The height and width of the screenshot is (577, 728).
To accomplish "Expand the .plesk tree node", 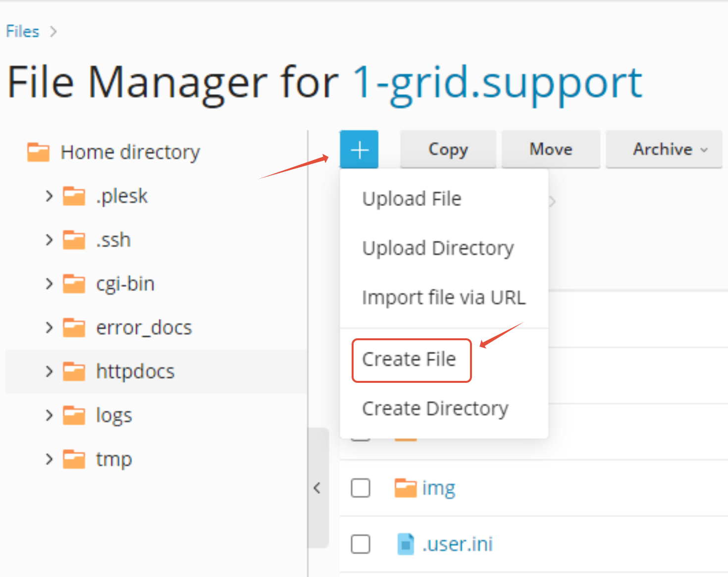I will click(x=49, y=196).
